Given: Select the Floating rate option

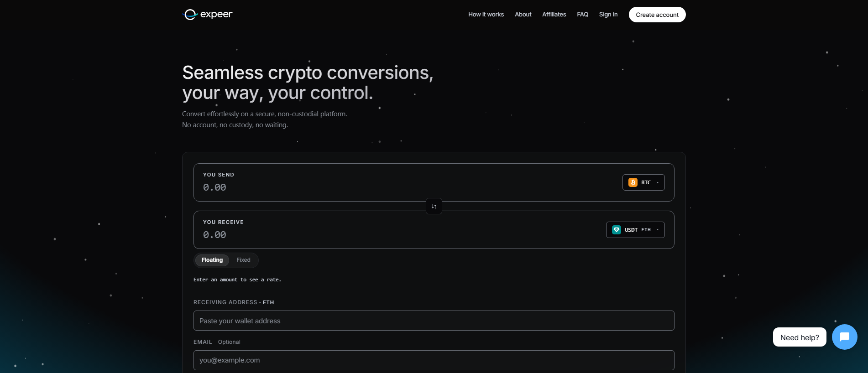Looking at the screenshot, I should pos(212,260).
